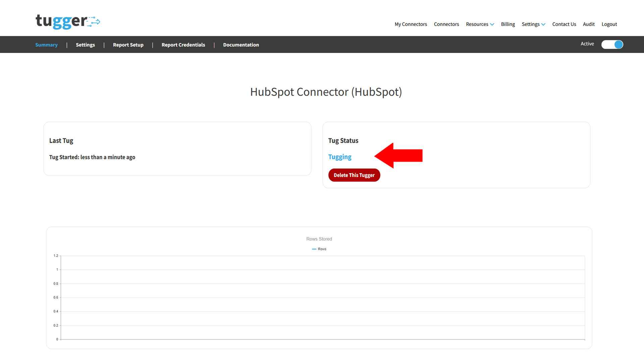Image resolution: width=644 pixels, height=362 pixels.
Task: Click the Tugging status text
Action: [x=339, y=157]
